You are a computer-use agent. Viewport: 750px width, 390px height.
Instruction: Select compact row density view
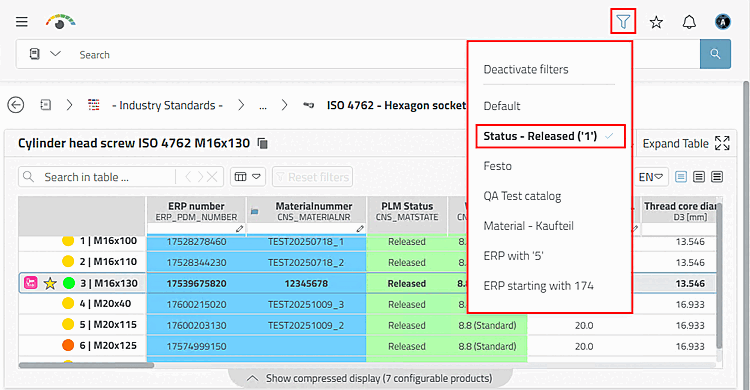point(717,177)
